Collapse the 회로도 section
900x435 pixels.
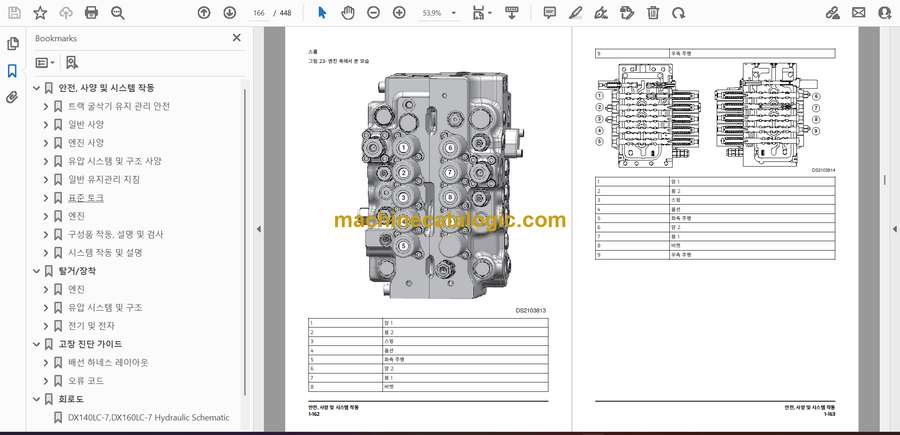(x=36, y=399)
